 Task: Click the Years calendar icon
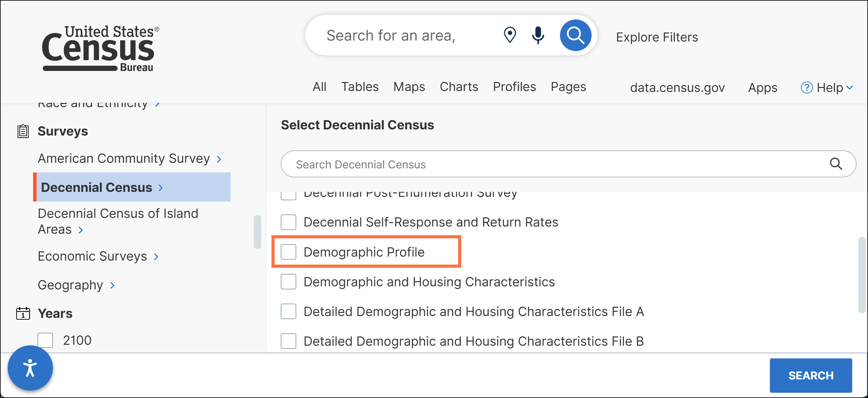point(23,314)
